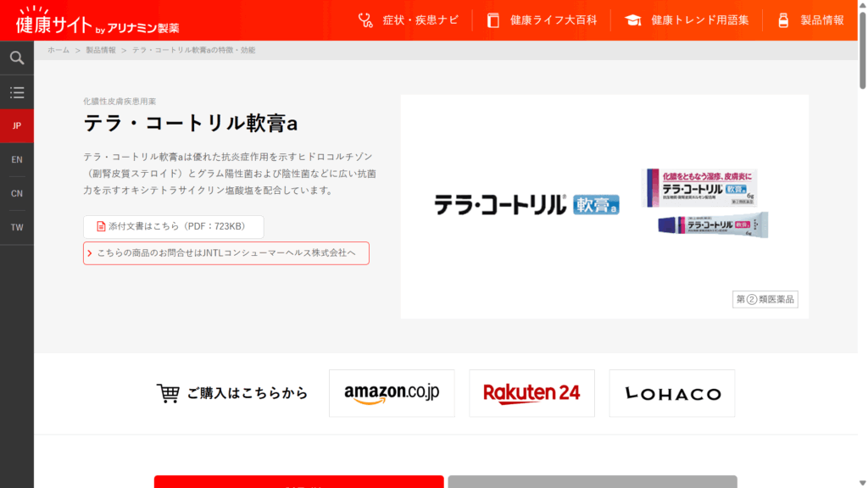Click the shopping cart icon near ご購入はこちらから
This screenshot has height=488, width=868.
tap(168, 393)
